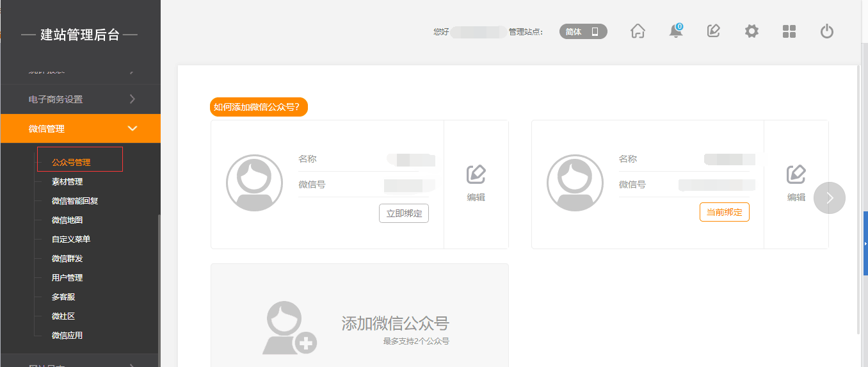Screen dimensions: 868x367
Task: Open 自定义菜单 menu item
Action: tap(71, 240)
